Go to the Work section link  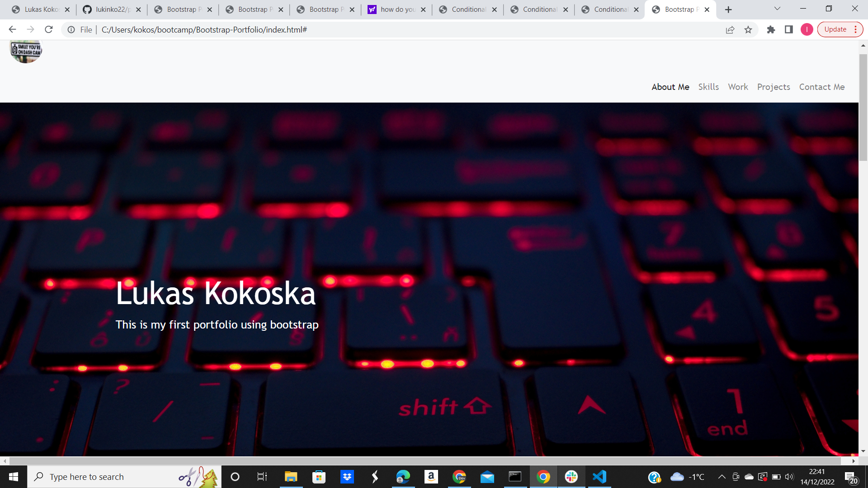738,87
